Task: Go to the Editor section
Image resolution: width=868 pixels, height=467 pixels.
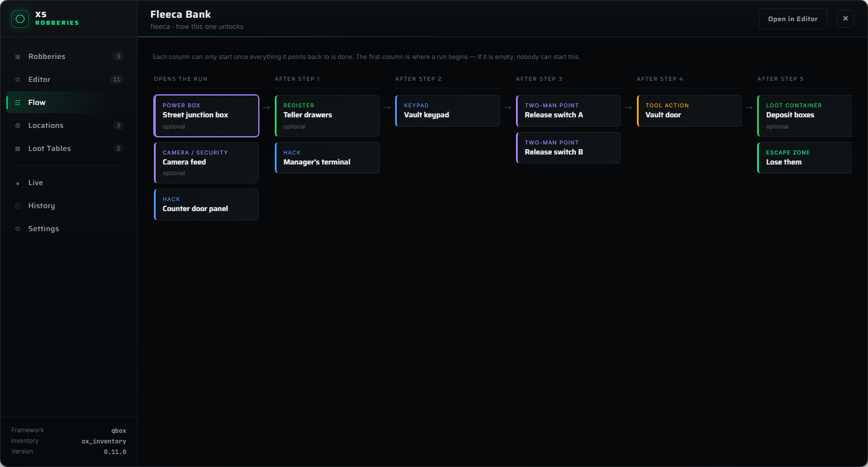Action: point(68,80)
